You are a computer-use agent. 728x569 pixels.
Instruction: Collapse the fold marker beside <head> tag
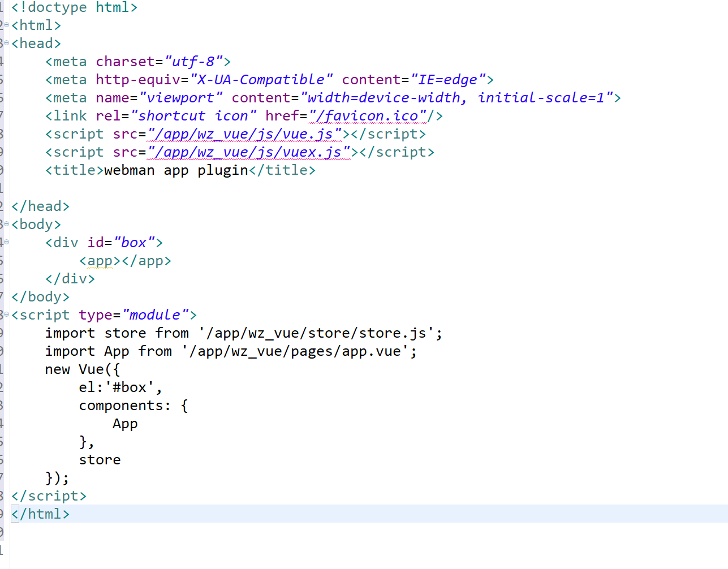(6, 43)
